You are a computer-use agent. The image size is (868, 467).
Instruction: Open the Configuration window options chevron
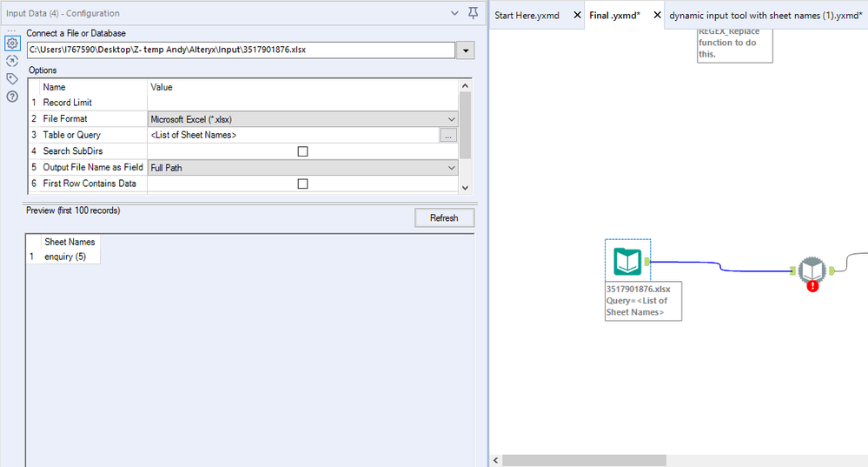(454, 13)
